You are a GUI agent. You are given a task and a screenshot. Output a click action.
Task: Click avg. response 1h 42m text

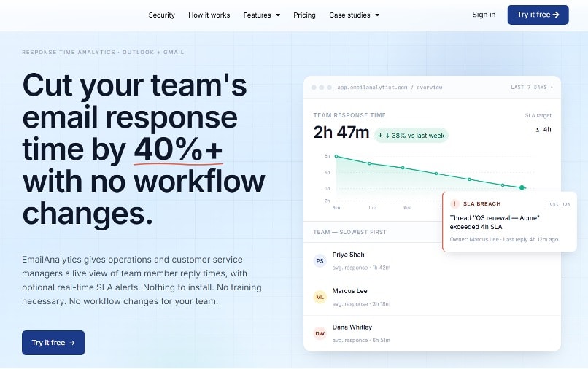coord(361,268)
